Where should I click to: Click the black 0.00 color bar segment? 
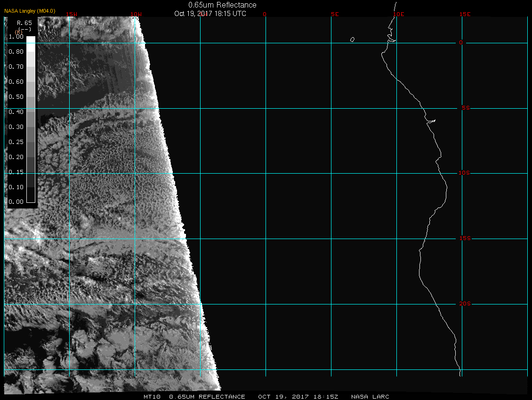[x=31, y=198]
